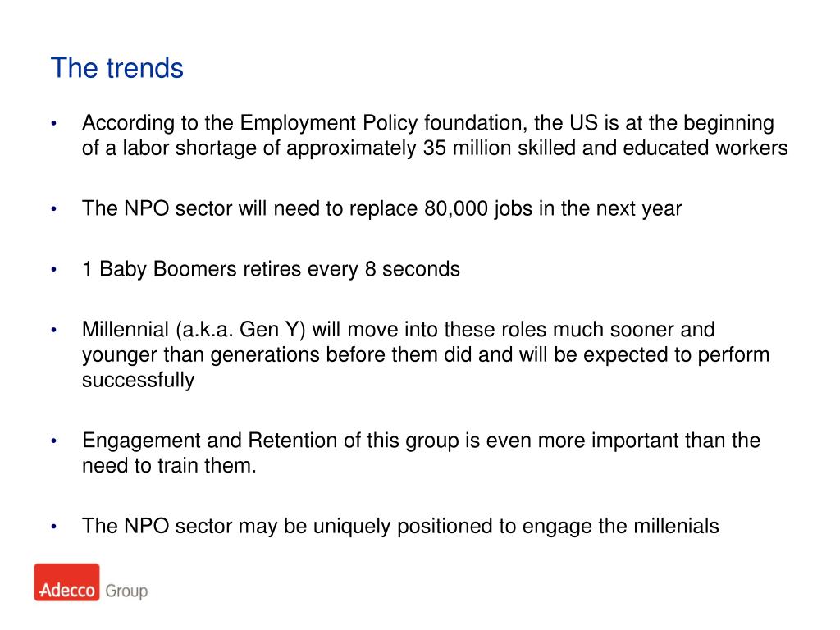Click the bullet before 1 Baby Boomers
The height and width of the screenshot is (630, 840).
[x=53, y=269]
